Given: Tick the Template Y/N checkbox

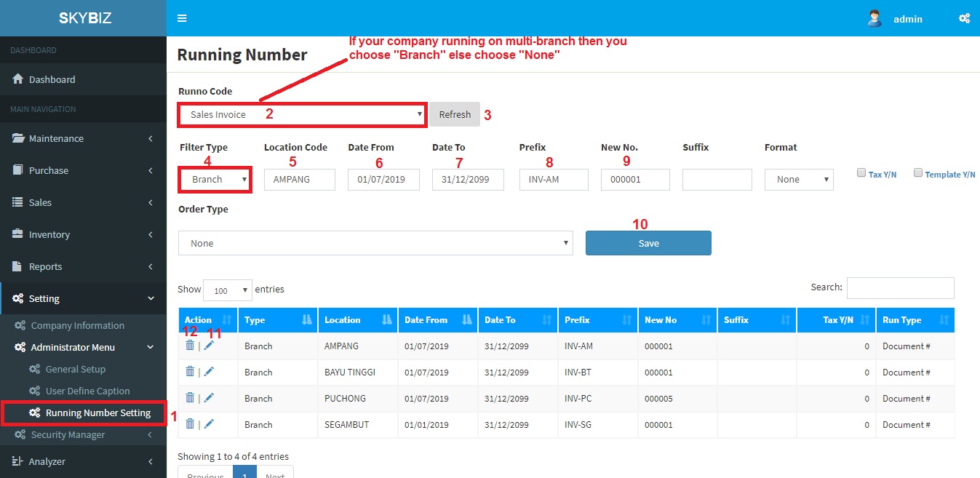Looking at the screenshot, I should 918,173.
